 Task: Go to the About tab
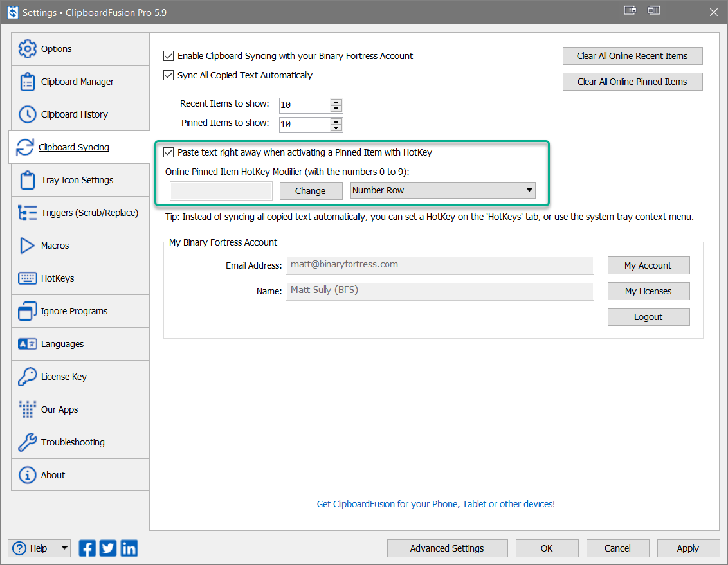point(80,475)
